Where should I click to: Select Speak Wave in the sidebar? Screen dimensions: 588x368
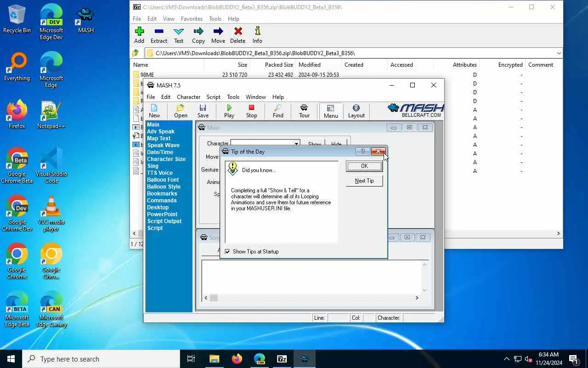163,145
